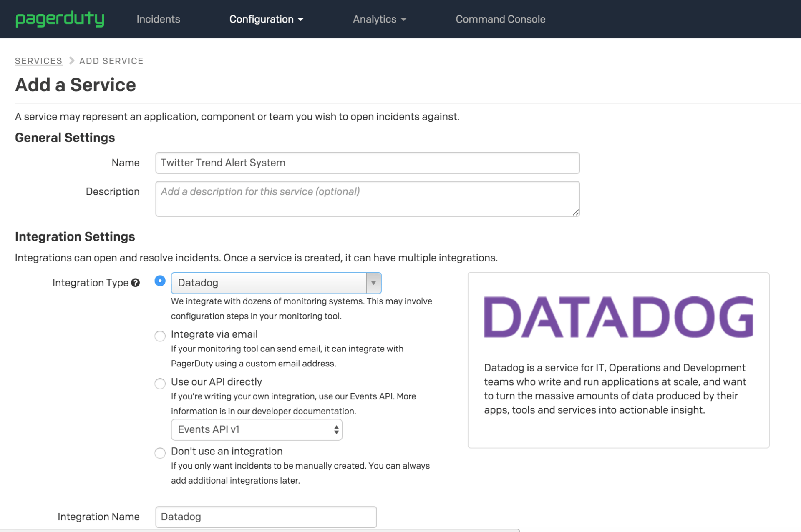Click the Analytics caret arrow
The width and height of the screenshot is (801, 532).
403,20
